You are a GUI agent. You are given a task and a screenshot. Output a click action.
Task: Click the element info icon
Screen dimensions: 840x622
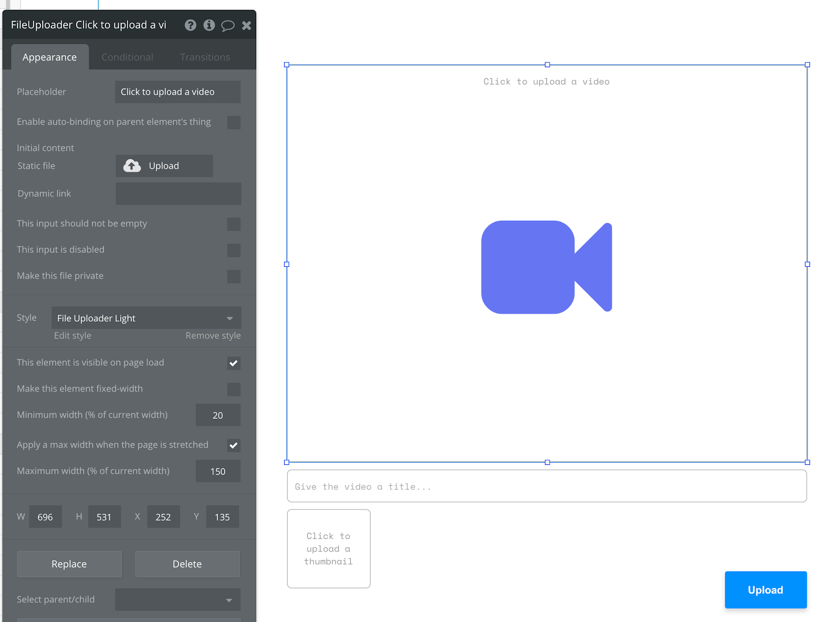(x=209, y=25)
